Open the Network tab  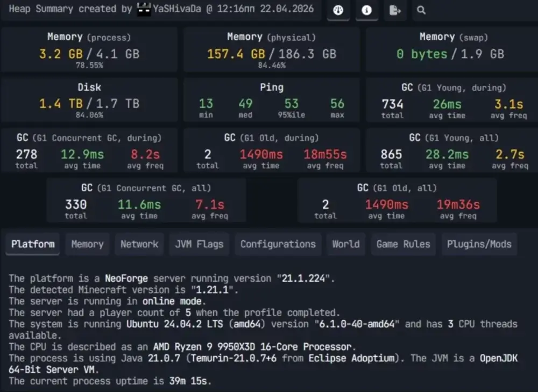tap(139, 244)
